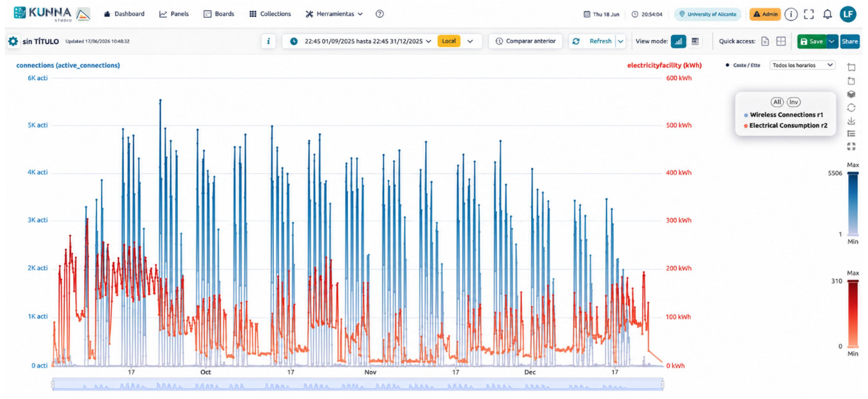Go to the Collections section
This screenshot has width=868, height=399.
[x=270, y=14]
